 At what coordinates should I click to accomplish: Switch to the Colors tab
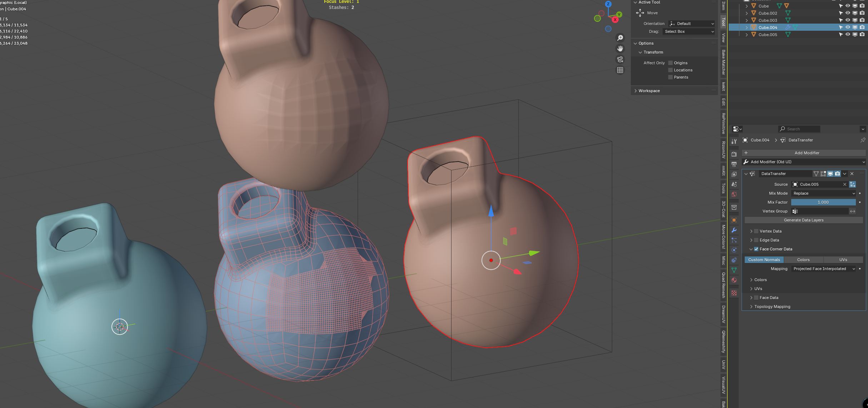[803, 260]
